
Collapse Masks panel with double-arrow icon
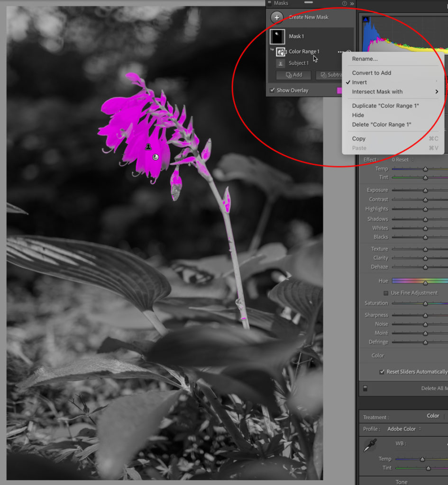pyautogui.click(x=352, y=4)
